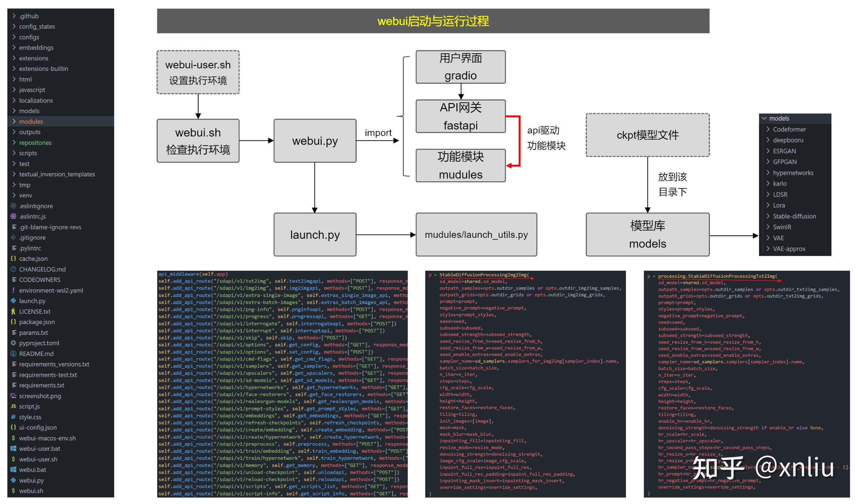Click the JS icon beside script.js
Image resolution: width=858 pixels, height=504 pixels.
point(13,406)
